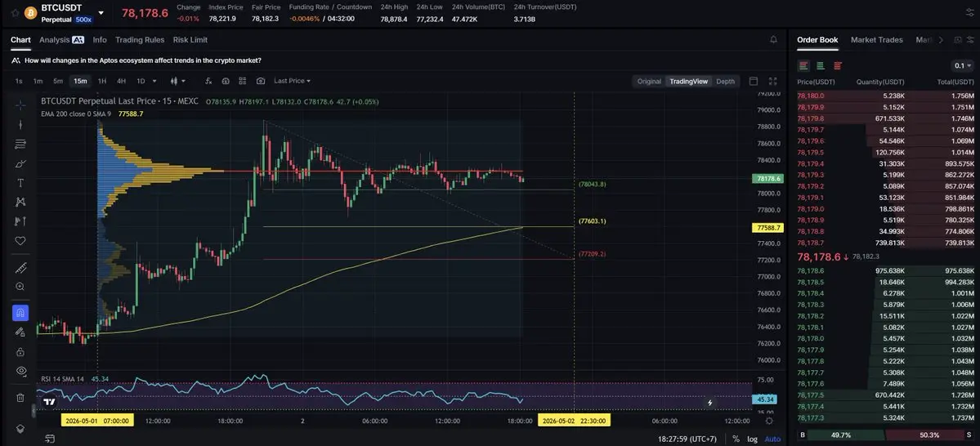Select the trend line drawing tool
Viewport: 980px width, 446px height.
(x=20, y=124)
